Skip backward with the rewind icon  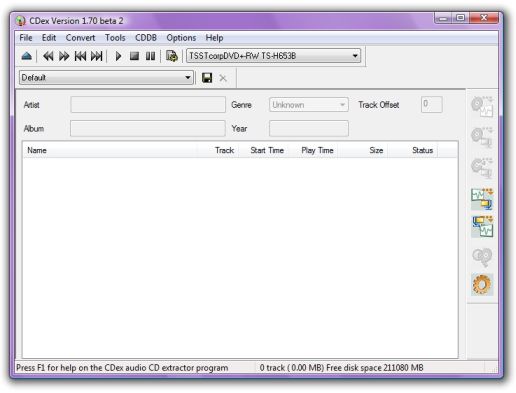coord(48,56)
